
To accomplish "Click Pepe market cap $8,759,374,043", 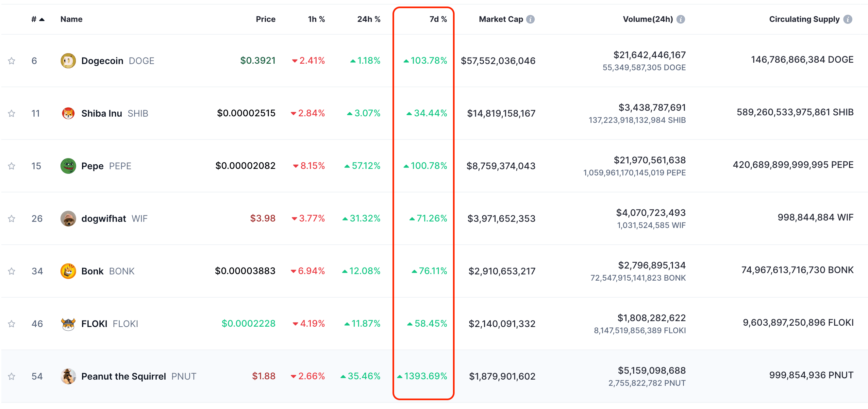I will coord(501,166).
